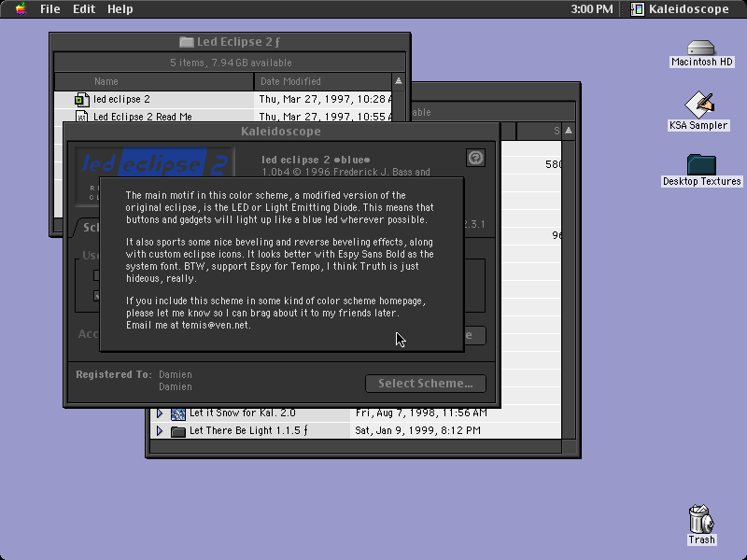Open the Help menu
The width and height of the screenshot is (747, 560).
120,9
